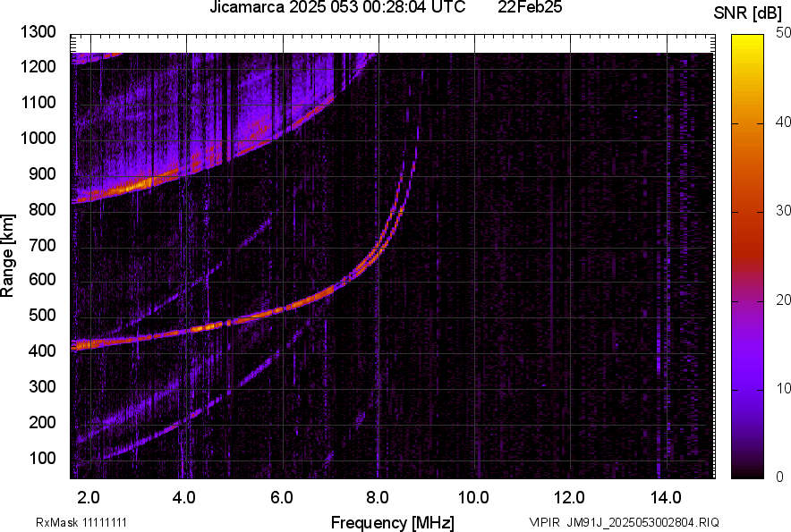This screenshot has width=791, height=532.
Task: Click the range tick label '500'
Action: [42, 315]
